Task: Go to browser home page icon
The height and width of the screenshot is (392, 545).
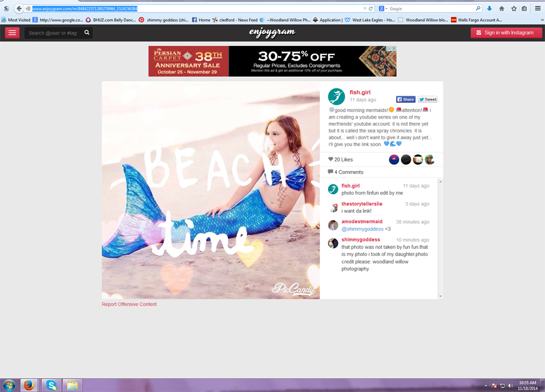Action: (501, 8)
